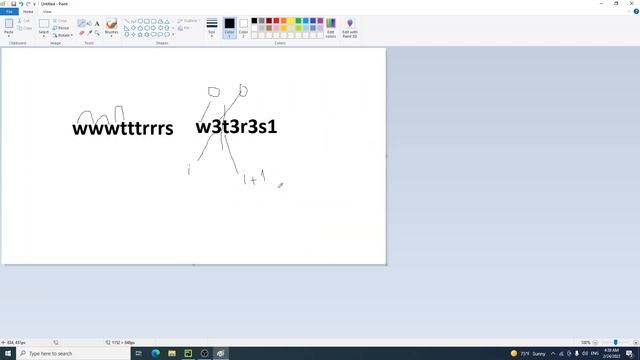Choose the Triangle shape
640x360 pixels.
(x=167, y=21)
